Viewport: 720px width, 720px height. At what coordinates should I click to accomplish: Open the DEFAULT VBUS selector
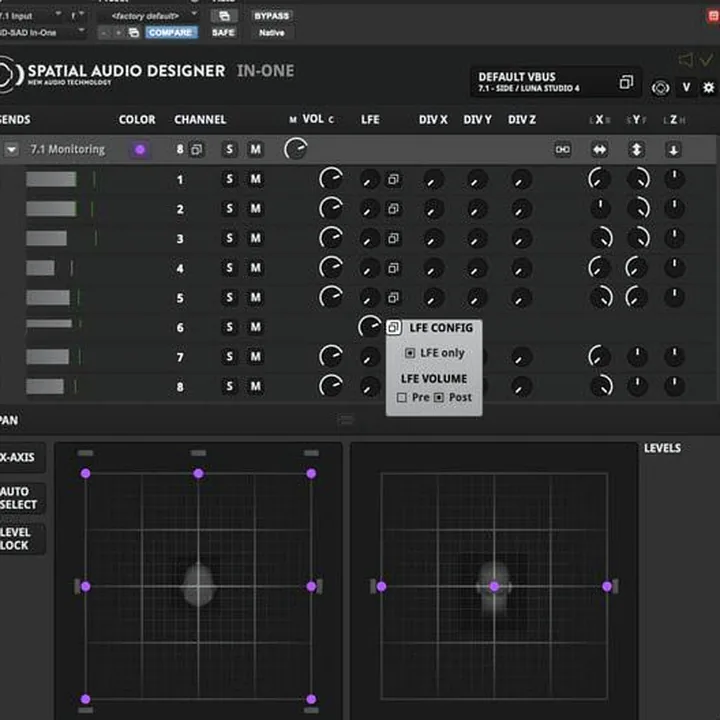point(555,82)
